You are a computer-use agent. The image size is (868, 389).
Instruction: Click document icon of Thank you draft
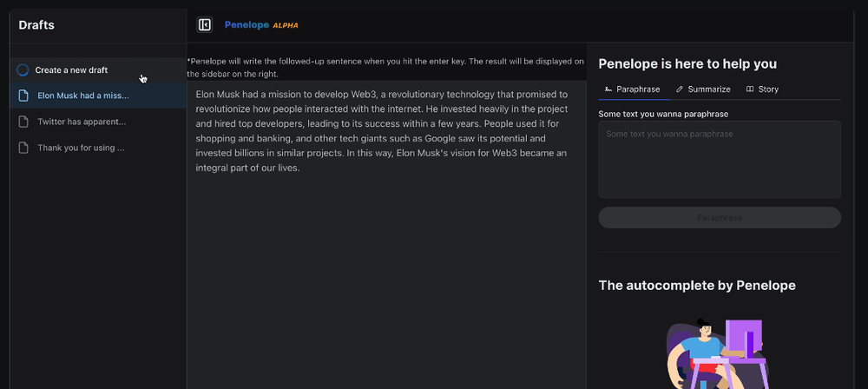click(x=23, y=148)
